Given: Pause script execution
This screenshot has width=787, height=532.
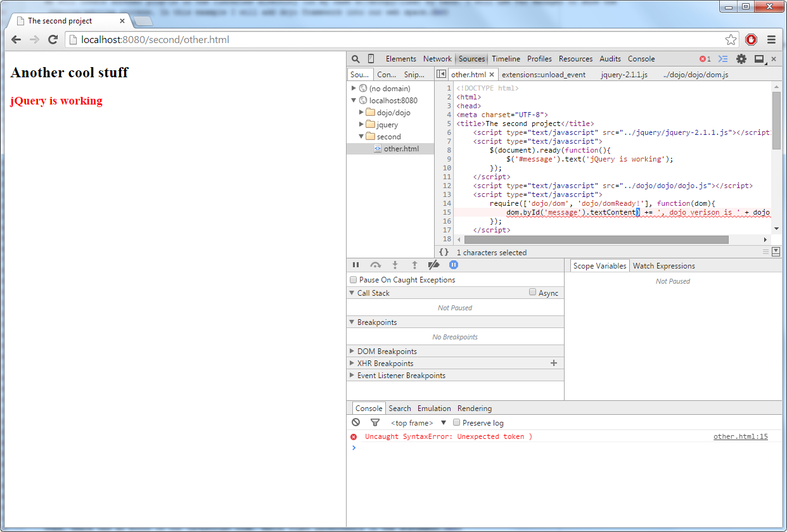Looking at the screenshot, I should coord(356,265).
